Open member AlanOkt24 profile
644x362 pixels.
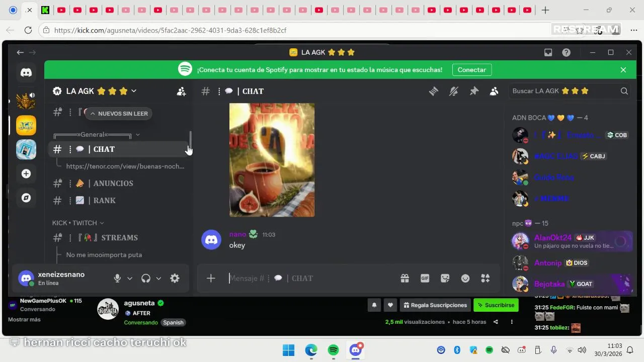click(571, 241)
